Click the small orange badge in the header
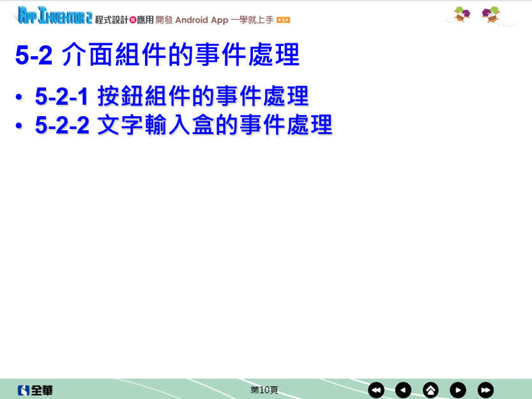532x399 pixels. (x=284, y=20)
